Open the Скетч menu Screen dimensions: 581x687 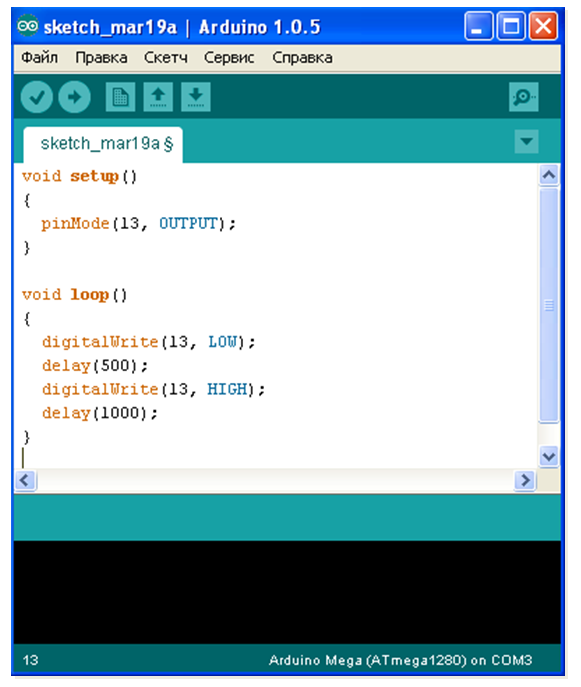click(x=166, y=57)
